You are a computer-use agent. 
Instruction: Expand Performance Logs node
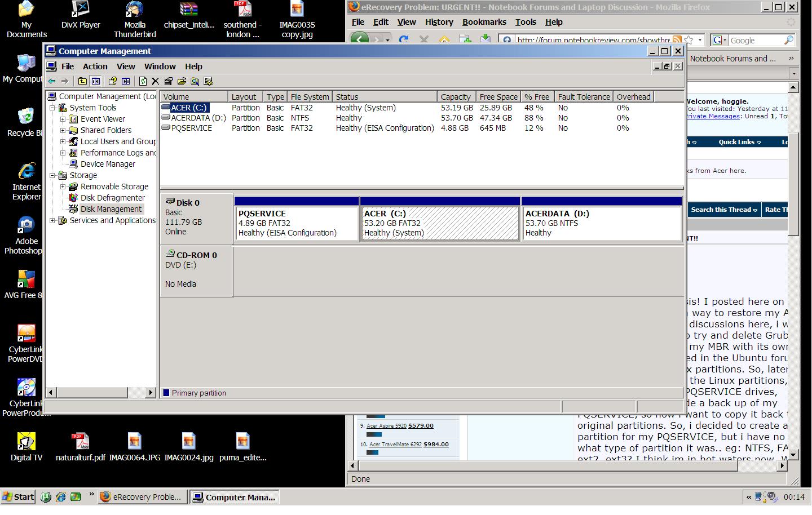pos(63,153)
